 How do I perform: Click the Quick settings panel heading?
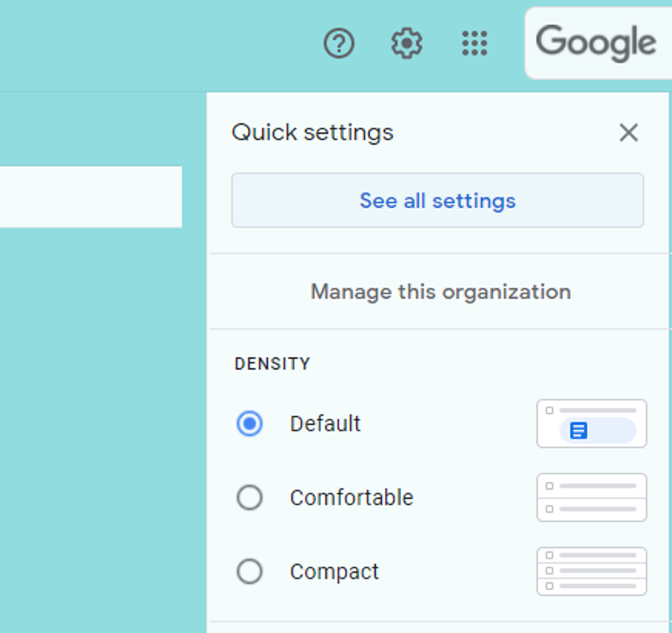312,132
